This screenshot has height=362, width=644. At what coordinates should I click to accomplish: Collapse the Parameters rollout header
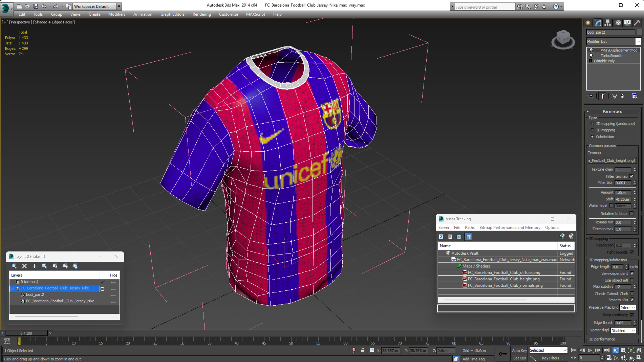(x=612, y=111)
